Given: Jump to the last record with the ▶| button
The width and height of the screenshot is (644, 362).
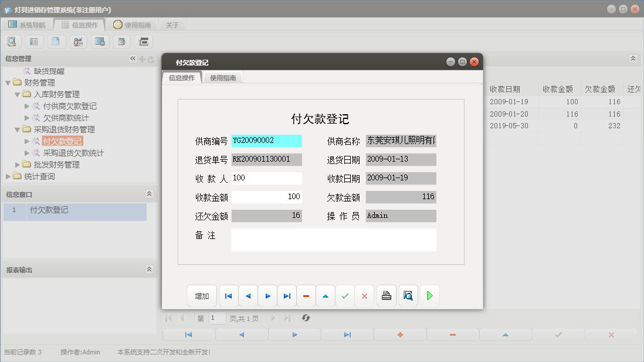Looking at the screenshot, I should click(287, 295).
